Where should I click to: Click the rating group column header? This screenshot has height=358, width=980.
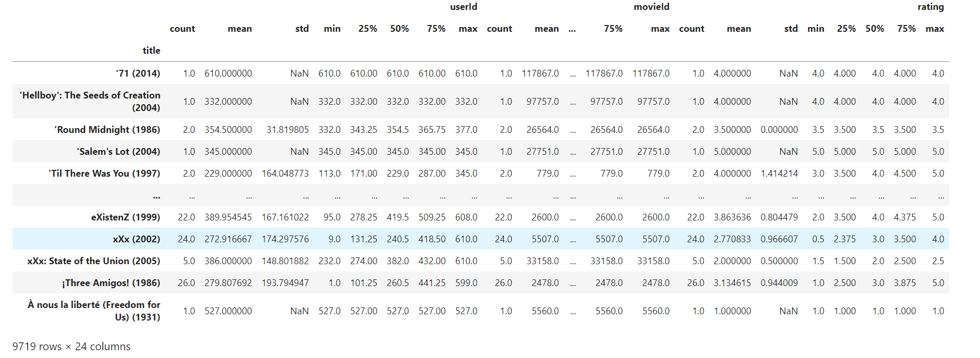(930, 7)
